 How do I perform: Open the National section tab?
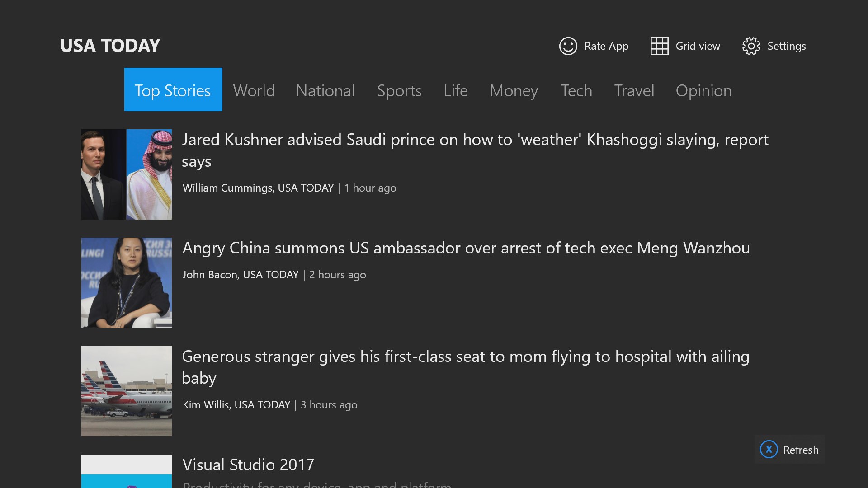point(325,91)
